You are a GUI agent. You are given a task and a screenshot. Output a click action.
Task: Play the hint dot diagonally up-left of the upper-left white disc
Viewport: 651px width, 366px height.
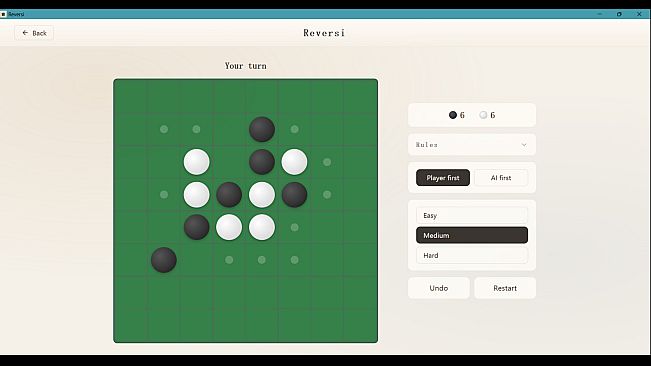click(x=164, y=129)
